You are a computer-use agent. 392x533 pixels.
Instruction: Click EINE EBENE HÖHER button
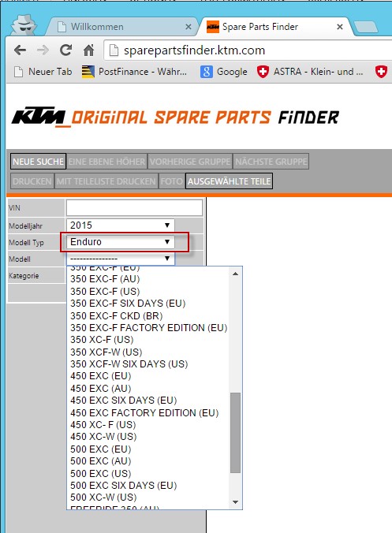click(106, 162)
